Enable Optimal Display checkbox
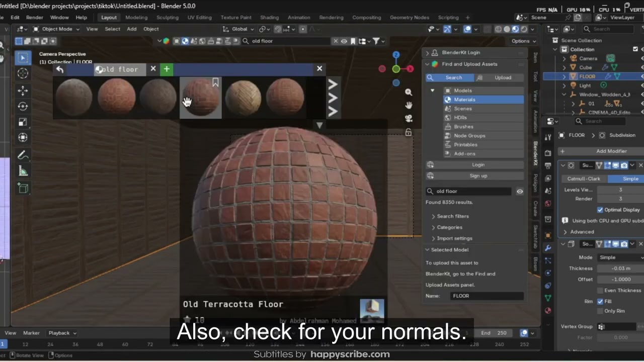This screenshot has width=644, height=362. [600, 210]
